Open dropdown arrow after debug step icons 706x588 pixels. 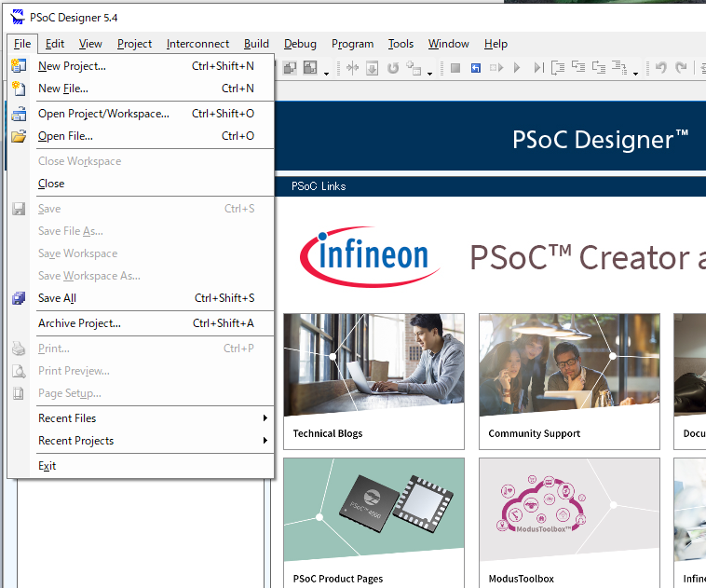636,74
